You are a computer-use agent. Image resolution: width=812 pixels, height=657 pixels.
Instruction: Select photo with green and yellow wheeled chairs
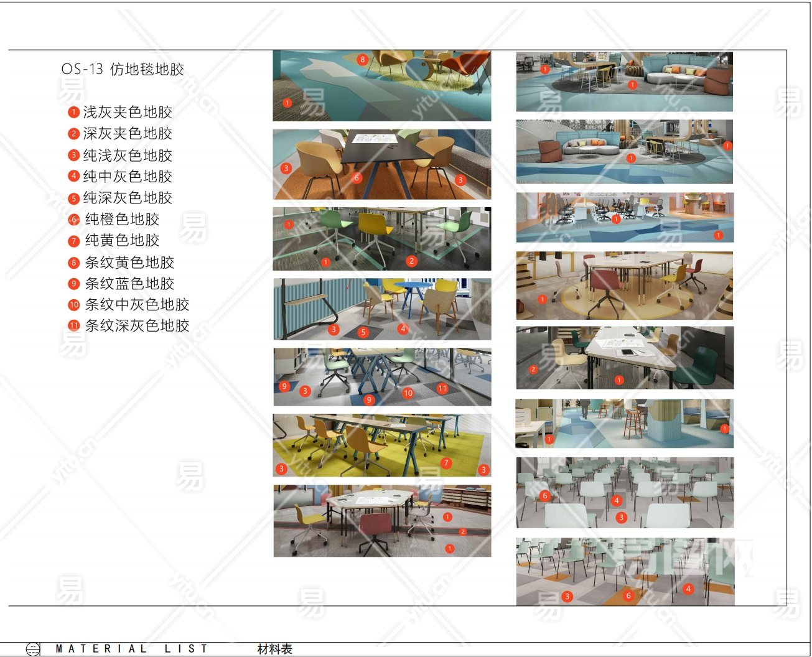coord(382,239)
